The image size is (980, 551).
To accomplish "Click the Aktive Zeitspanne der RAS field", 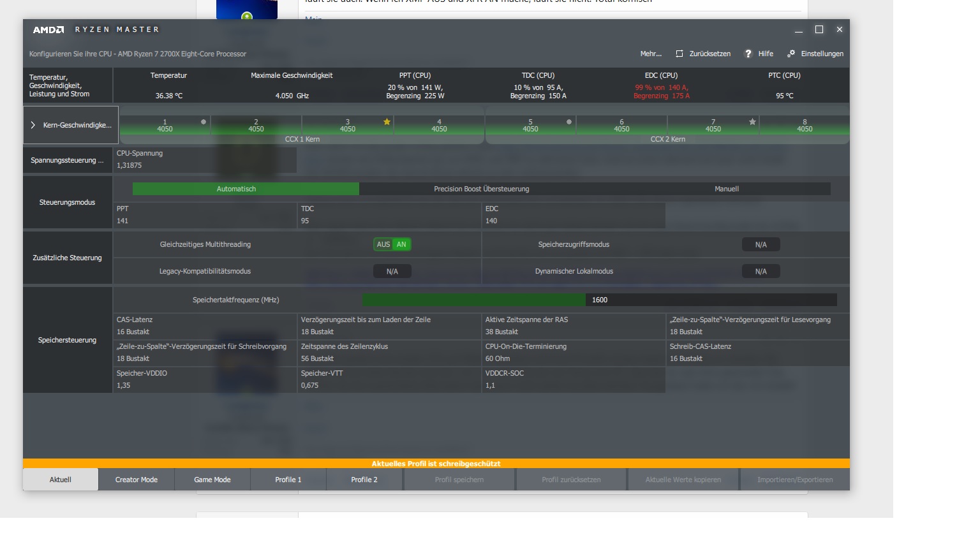I will (x=574, y=326).
